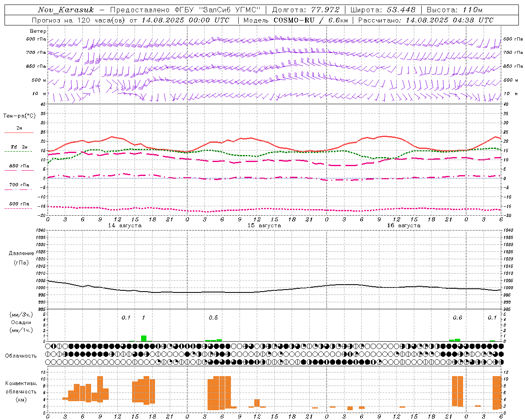Click the Nov_Karasuk station title
The image size is (525, 420).
point(66,10)
